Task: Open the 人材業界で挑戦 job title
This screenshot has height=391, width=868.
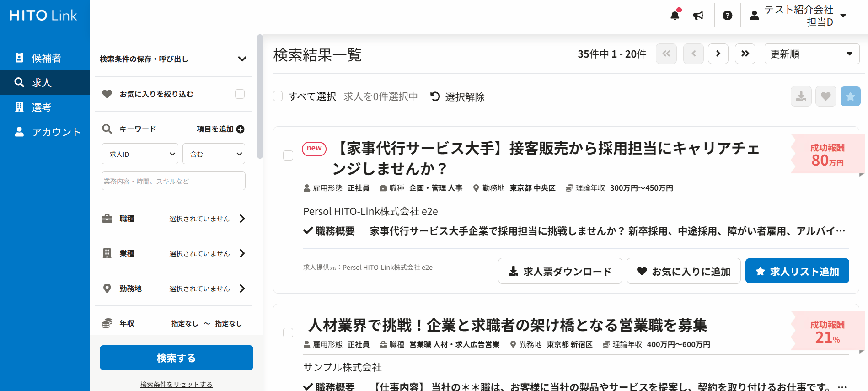Action: tap(508, 325)
